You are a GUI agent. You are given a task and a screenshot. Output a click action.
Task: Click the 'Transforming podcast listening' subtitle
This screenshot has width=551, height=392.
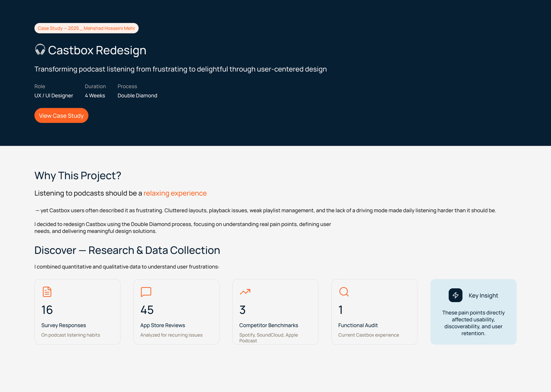click(x=180, y=69)
